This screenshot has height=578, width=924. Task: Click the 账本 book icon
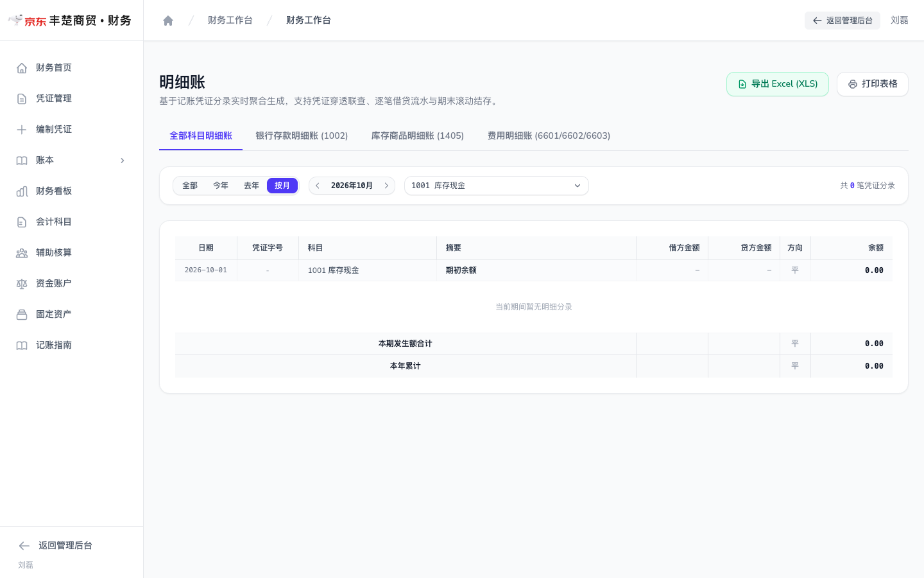coord(22,161)
